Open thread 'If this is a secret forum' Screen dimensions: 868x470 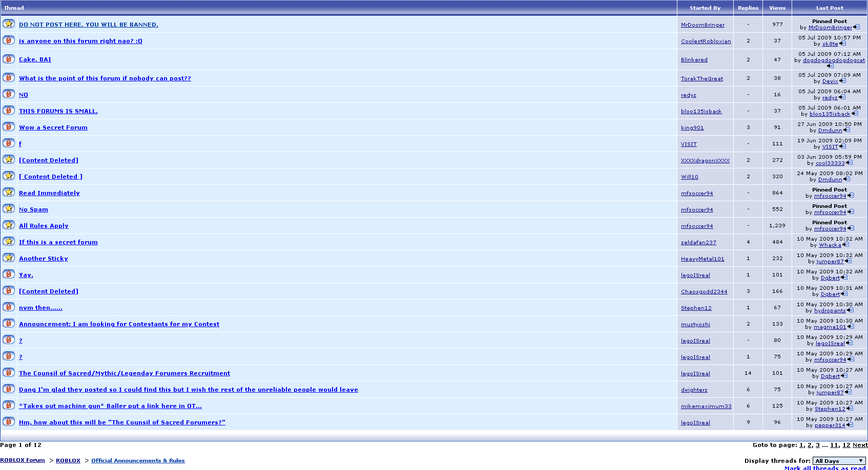pyautogui.click(x=58, y=242)
